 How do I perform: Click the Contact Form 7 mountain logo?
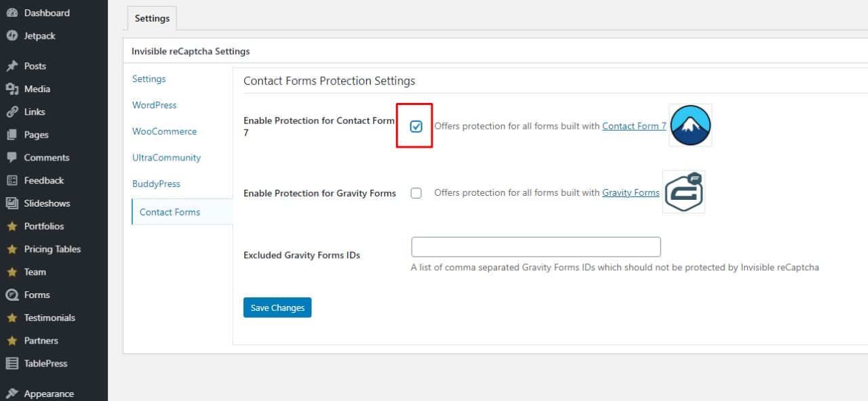point(690,125)
